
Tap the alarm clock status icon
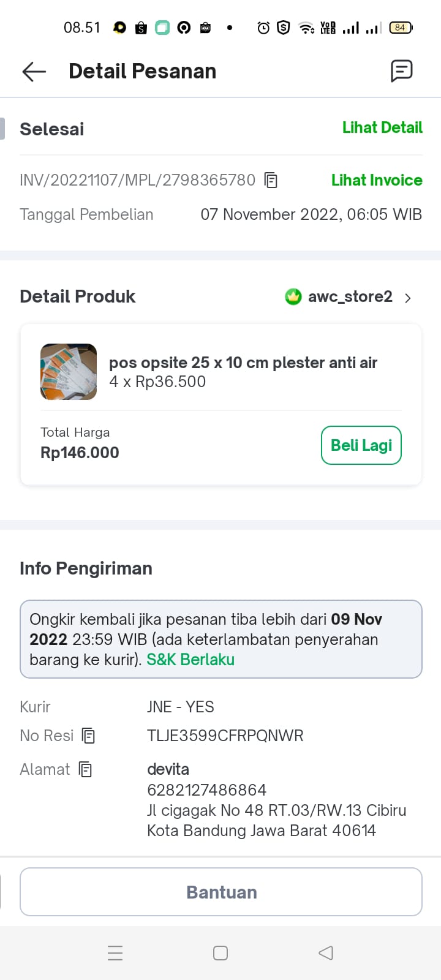pyautogui.click(x=263, y=28)
